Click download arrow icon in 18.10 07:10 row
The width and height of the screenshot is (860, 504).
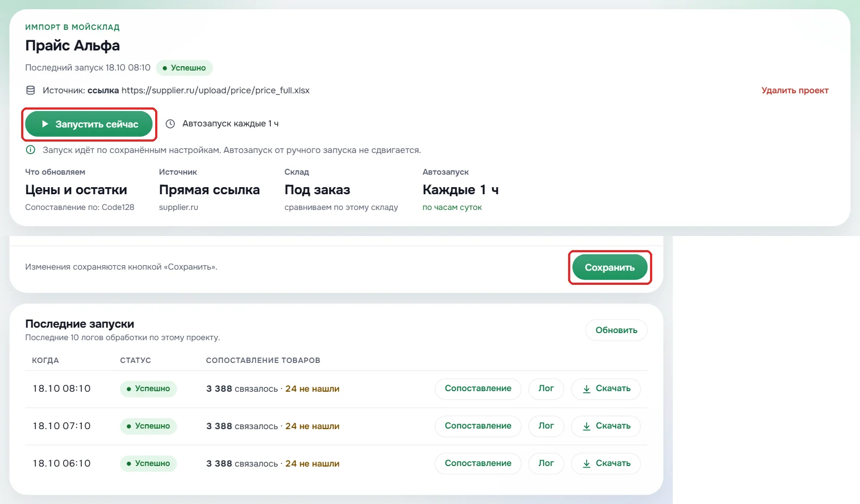(x=587, y=426)
